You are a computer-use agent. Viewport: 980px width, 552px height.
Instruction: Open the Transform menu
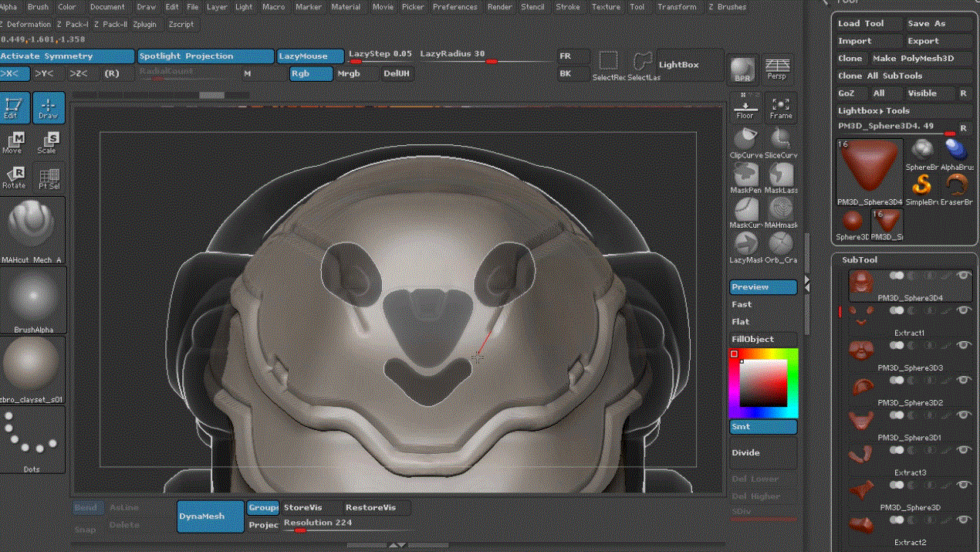(x=677, y=7)
